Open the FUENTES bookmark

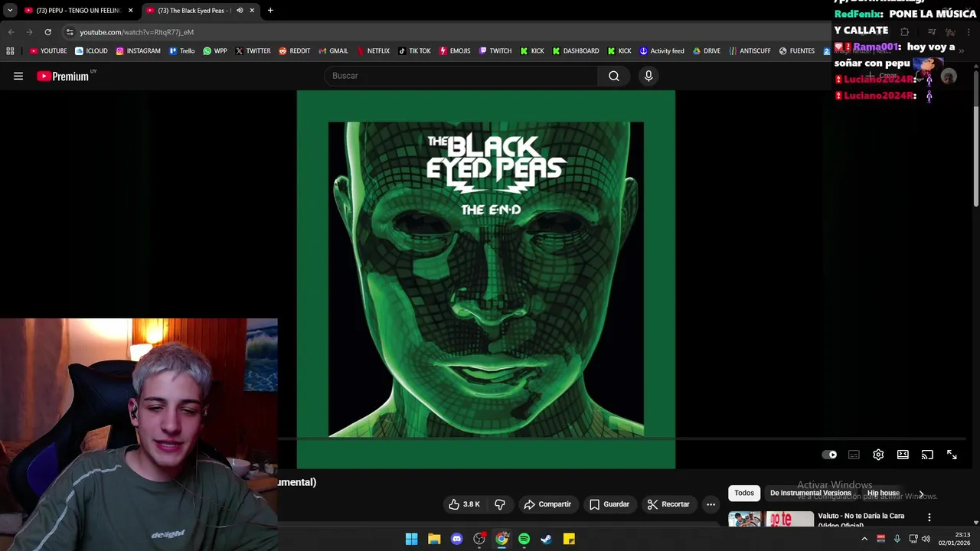[796, 51]
